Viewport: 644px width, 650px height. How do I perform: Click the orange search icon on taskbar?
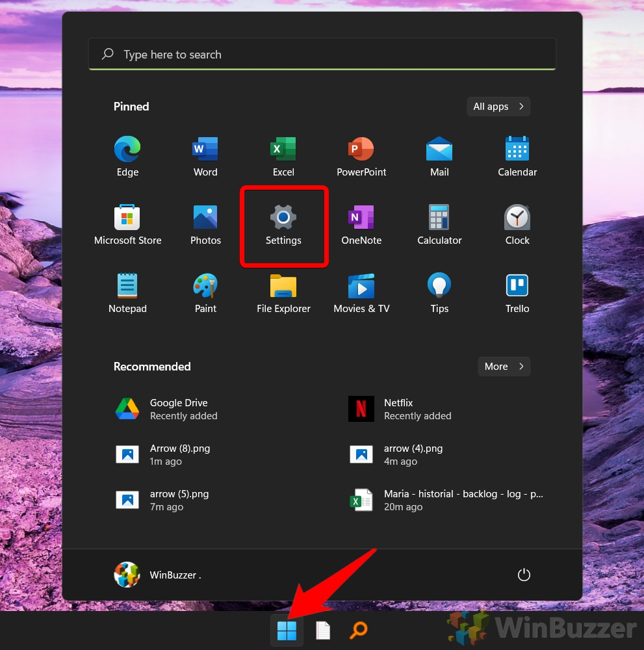tap(359, 630)
